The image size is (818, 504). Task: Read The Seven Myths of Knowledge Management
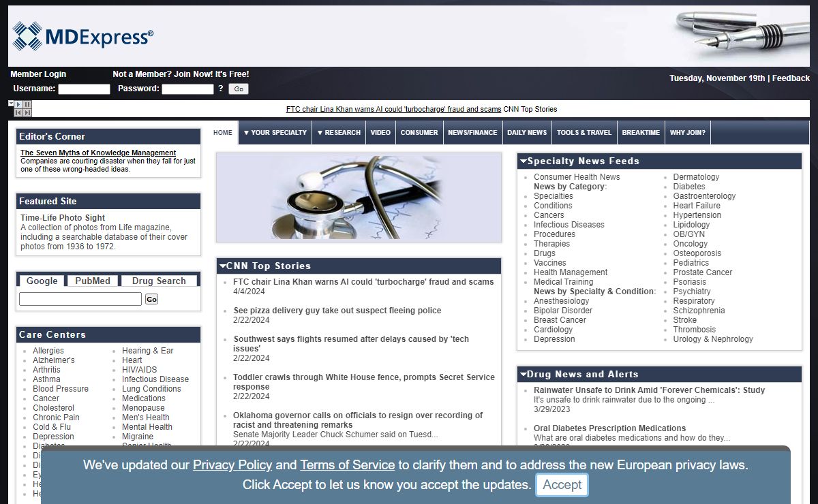click(x=98, y=153)
